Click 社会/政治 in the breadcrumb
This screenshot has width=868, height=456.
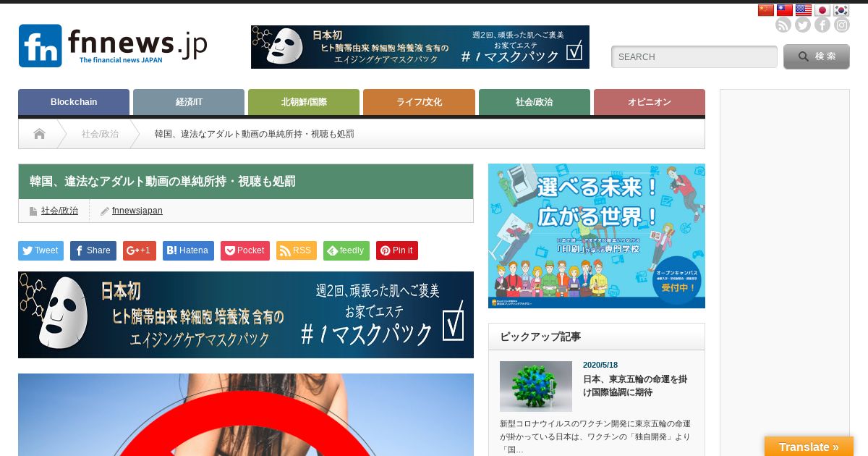click(100, 134)
